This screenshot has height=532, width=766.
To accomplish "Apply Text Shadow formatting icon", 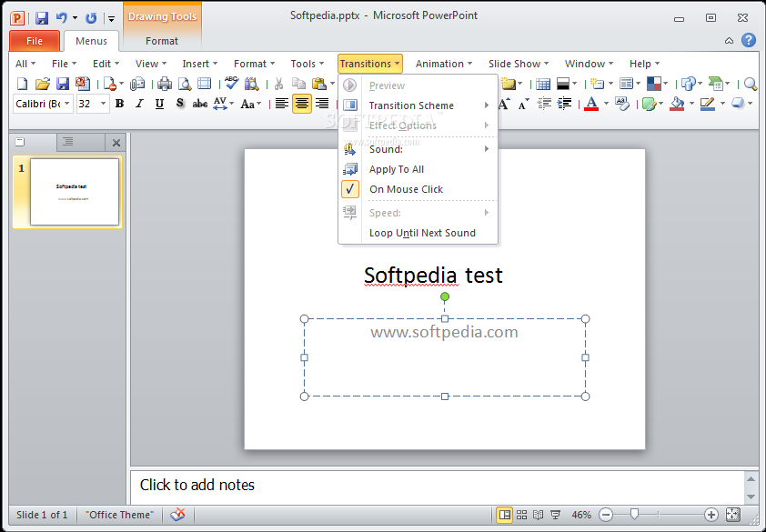I will pos(180,104).
